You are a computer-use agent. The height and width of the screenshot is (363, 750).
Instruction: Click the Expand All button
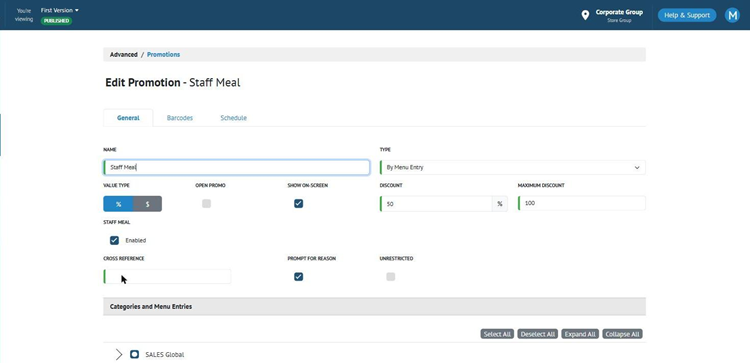click(580, 334)
